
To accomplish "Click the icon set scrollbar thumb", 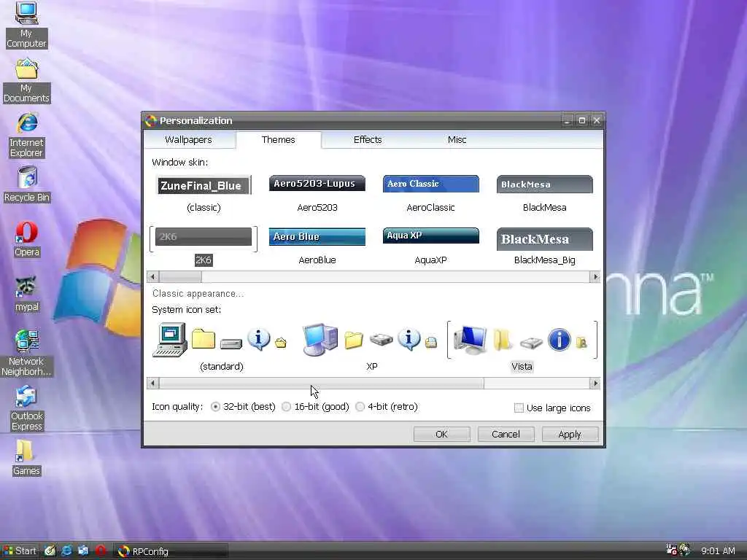I will coord(322,383).
